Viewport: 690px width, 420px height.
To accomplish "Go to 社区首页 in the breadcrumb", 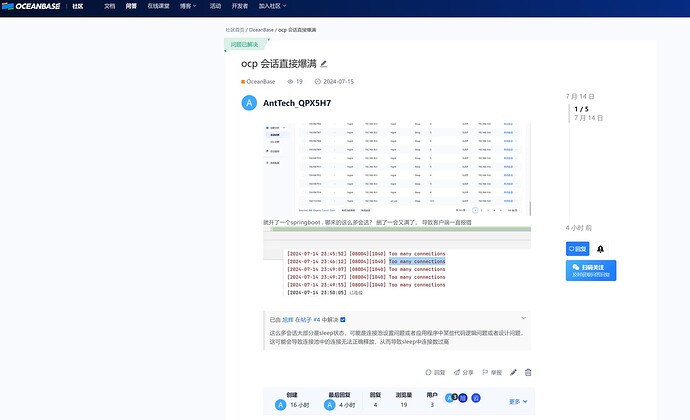I will point(235,30).
